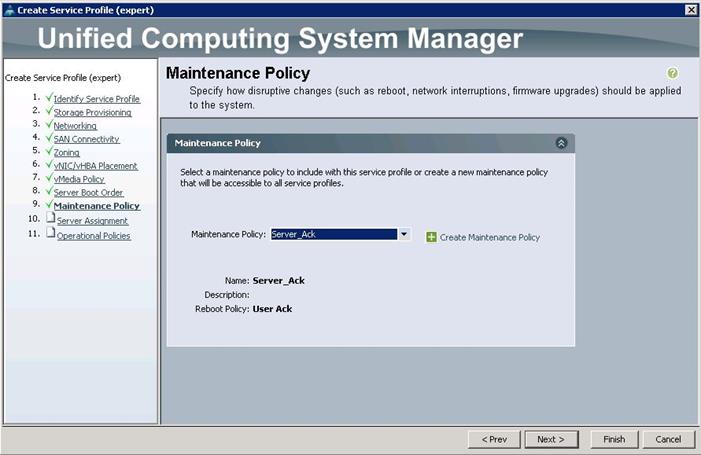
Task: Go to Identify Service Profile step
Action: pos(97,99)
